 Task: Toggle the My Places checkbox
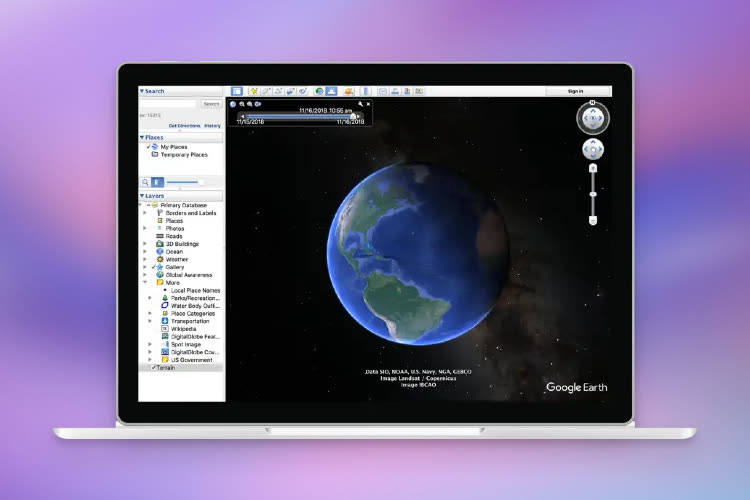coord(148,147)
